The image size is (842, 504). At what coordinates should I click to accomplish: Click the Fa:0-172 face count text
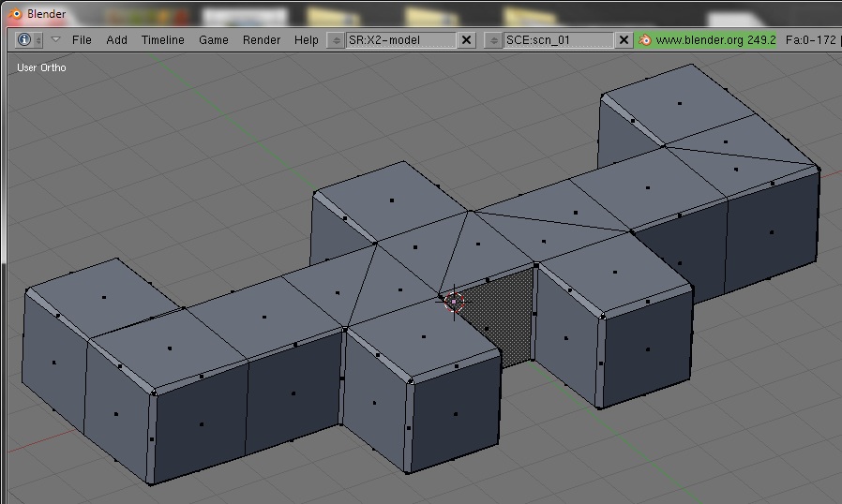(x=810, y=40)
